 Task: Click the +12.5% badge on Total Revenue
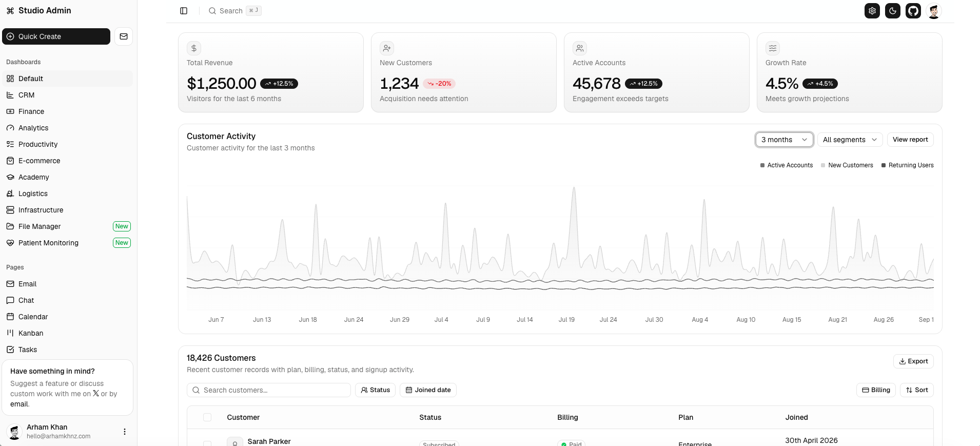click(279, 84)
